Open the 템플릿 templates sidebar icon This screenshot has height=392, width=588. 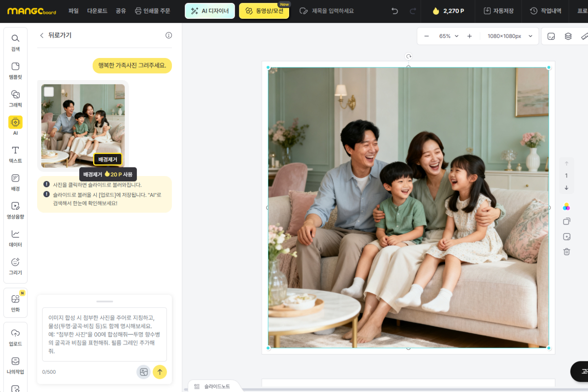15,71
